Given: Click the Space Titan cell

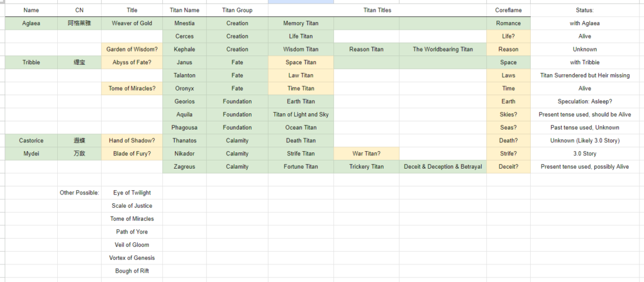Looking at the screenshot, I should point(301,62).
